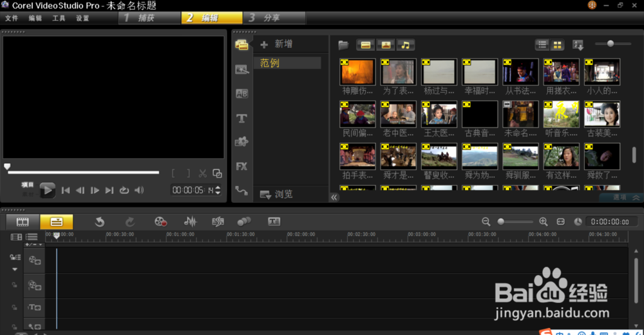Toggle ripple editing for tracks
Image resolution: width=644 pixels, height=335 pixels.
(15, 257)
